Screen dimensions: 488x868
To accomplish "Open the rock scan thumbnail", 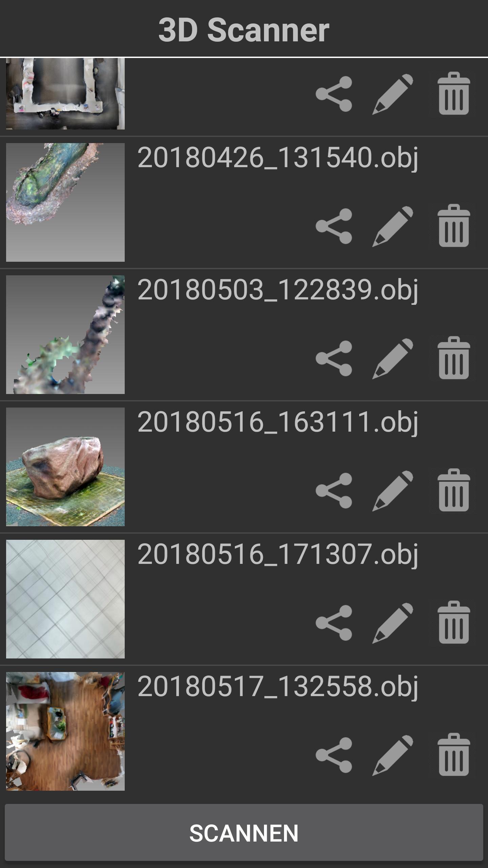I will [65, 467].
